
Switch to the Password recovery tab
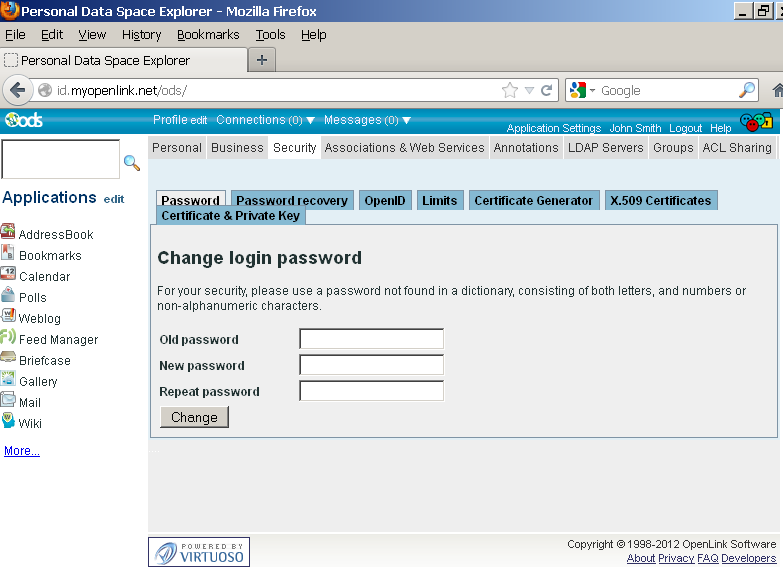pos(291,200)
